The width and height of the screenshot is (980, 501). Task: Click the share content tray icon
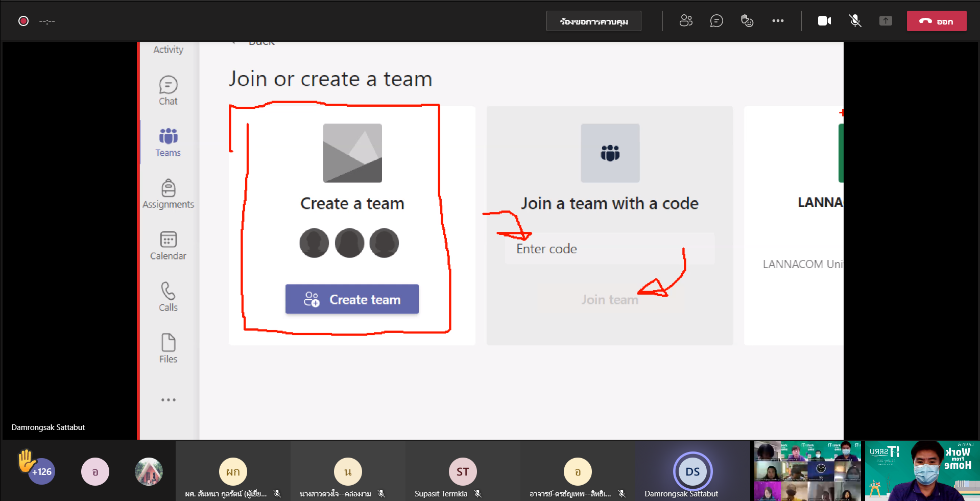(886, 21)
